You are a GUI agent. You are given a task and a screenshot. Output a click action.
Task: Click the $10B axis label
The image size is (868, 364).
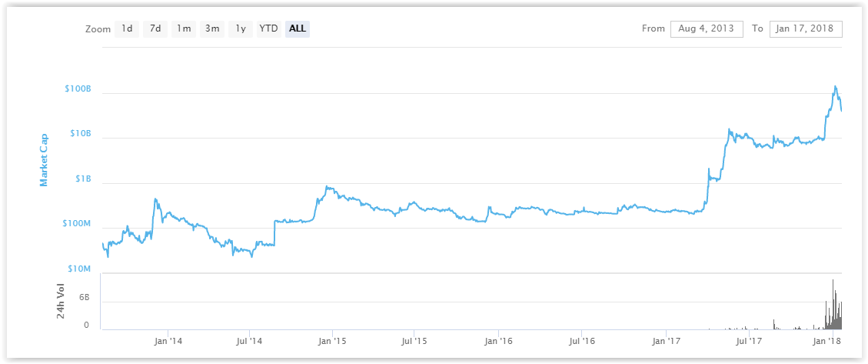pos(79,134)
